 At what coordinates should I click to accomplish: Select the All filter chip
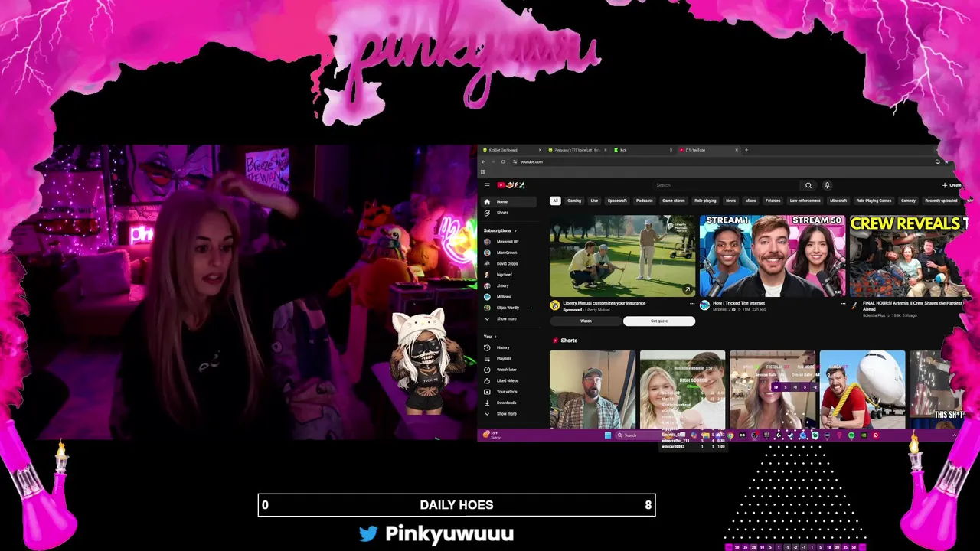pyautogui.click(x=555, y=201)
